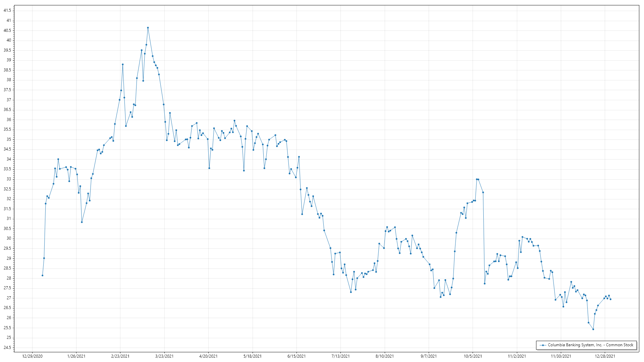Image resolution: width=644 pixels, height=362 pixels.
Task: Click the first data point near 28
Action: (42, 276)
